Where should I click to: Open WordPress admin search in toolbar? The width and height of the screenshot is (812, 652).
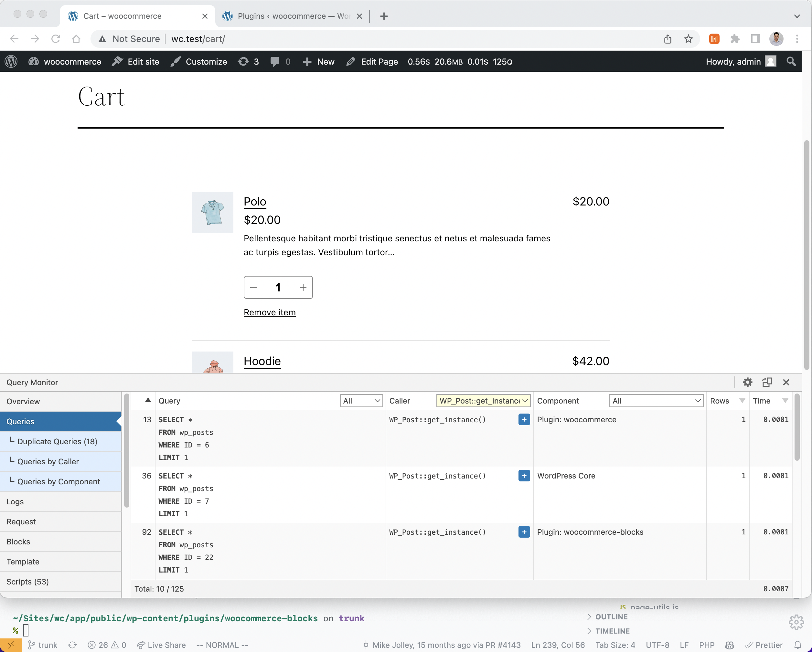(791, 61)
